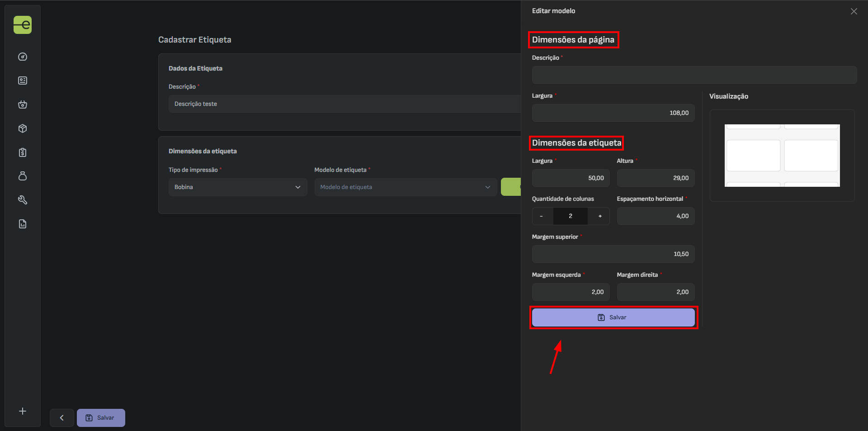Click the Editar modelo panel title
Image resolution: width=868 pixels, height=431 pixels.
(553, 11)
